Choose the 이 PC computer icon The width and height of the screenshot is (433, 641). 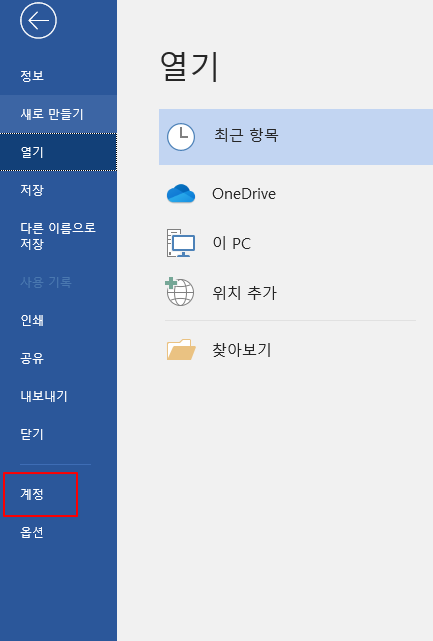[x=181, y=243]
